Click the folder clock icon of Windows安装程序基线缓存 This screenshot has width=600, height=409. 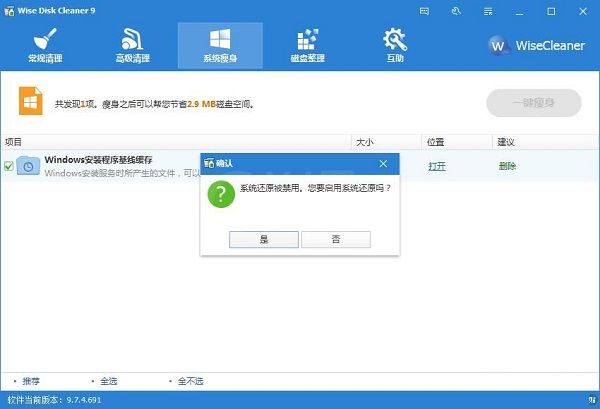coord(28,166)
